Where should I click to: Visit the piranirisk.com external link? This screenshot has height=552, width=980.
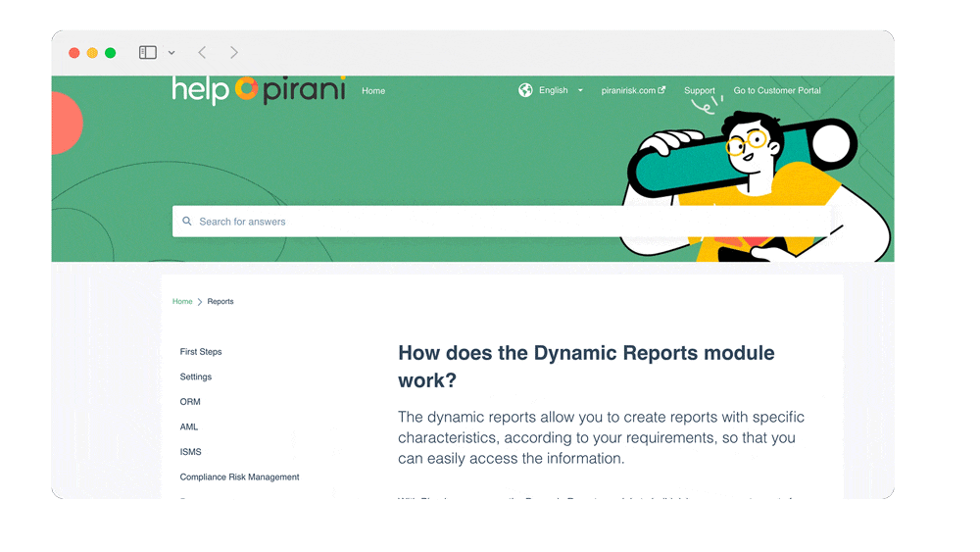(x=633, y=91)
